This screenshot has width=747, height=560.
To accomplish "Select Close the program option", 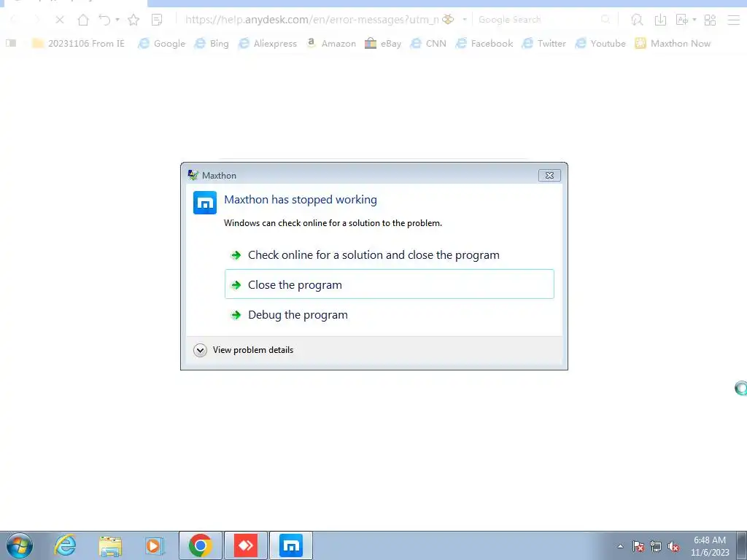I will [x=390, y=285].
